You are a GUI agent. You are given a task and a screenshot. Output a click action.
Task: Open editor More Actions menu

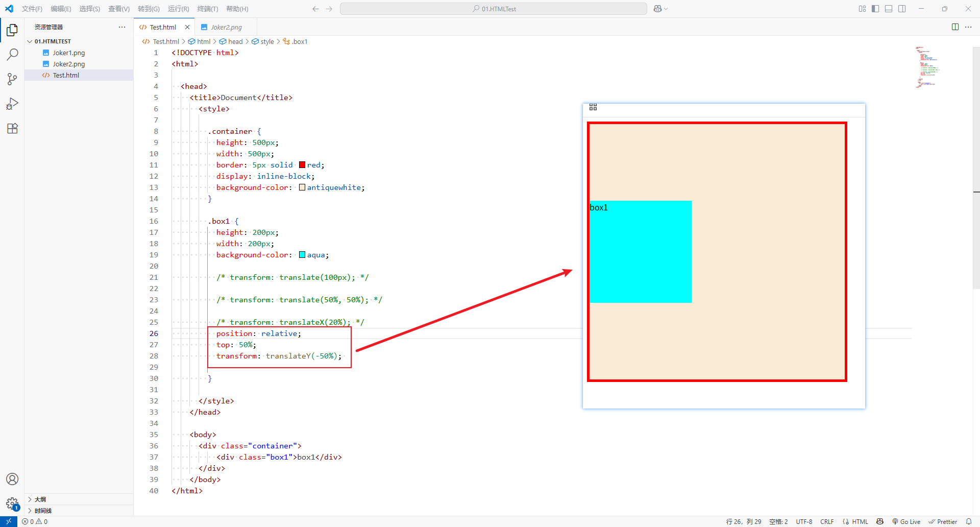(968, 27)
